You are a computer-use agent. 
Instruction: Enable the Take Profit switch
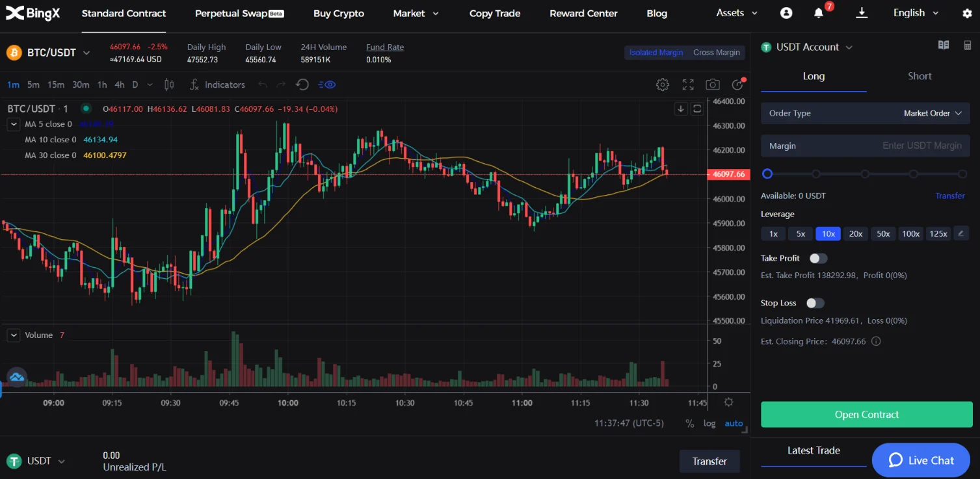click(x=818, y=258)
